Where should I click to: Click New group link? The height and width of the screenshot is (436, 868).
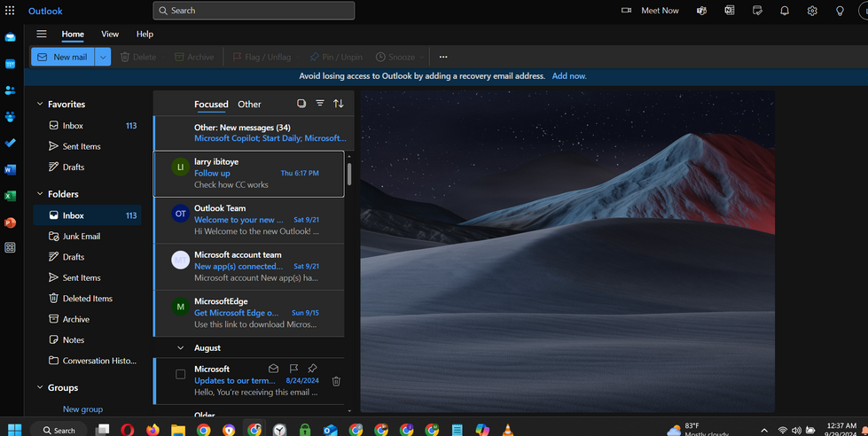click(x=82, y=409)
